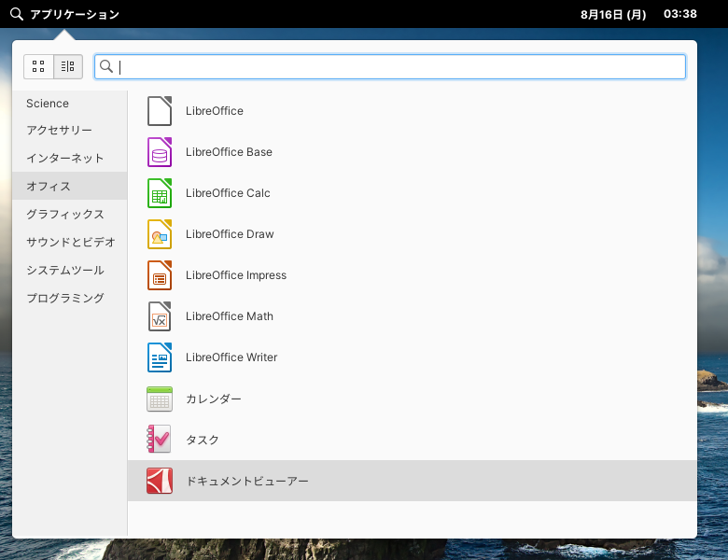Select the システムツール category
Image resolution: width=728 pixels, height=560 pixels.
tap(70, 271)
